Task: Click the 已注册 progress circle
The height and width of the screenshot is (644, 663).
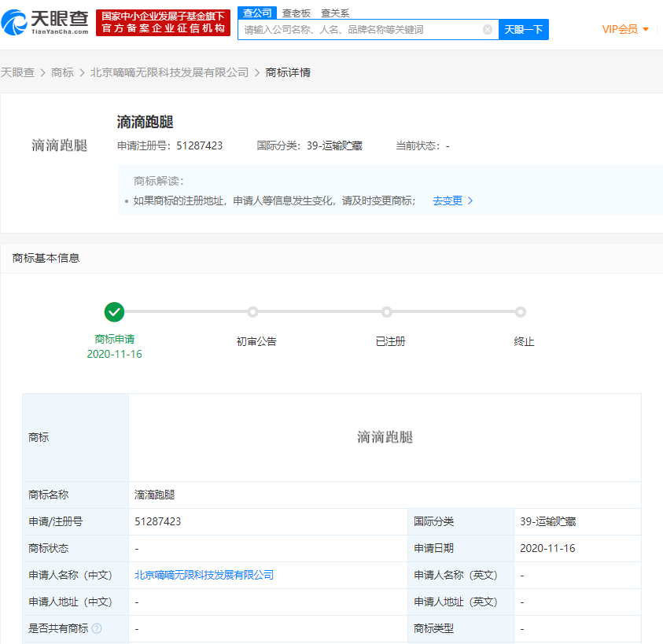Action: pyautogui.click(x=387, y=312)
